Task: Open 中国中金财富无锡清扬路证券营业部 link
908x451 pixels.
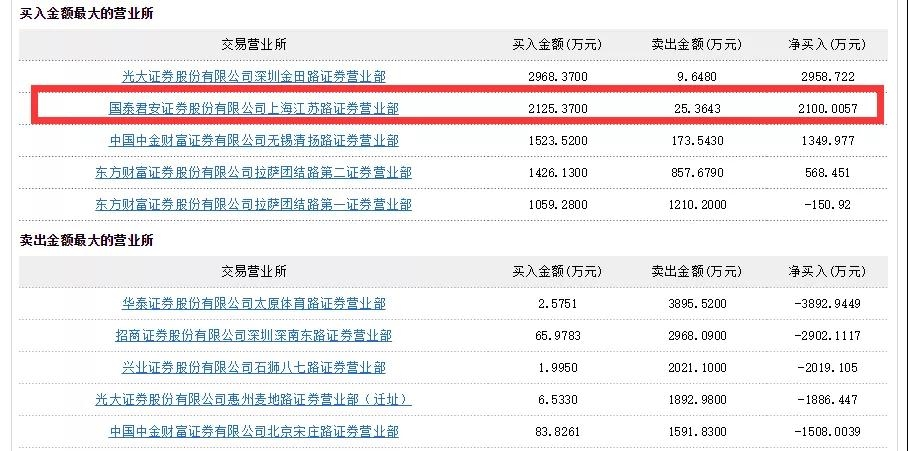Action: pyautogui.click(x=254, y=140)
